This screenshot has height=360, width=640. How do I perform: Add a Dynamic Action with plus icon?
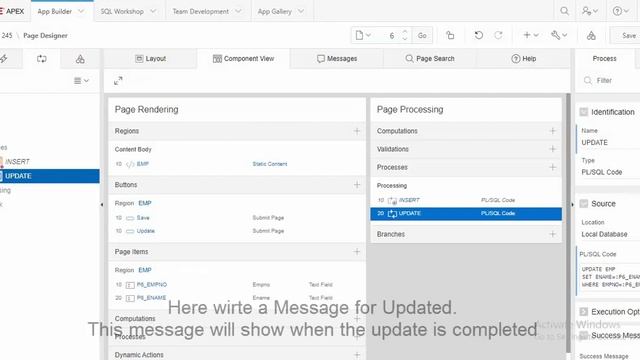(x=357, y=355)
